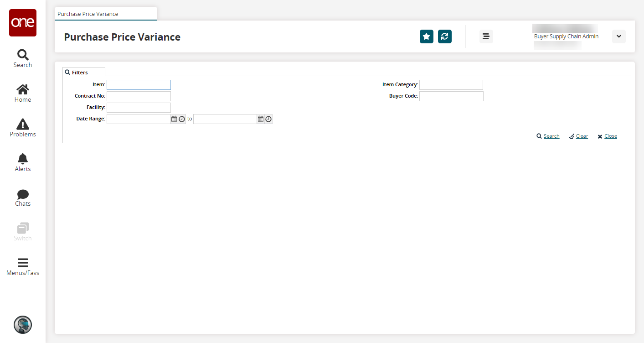Open Menus/Favs hamburger icon
This screenshot has width=644, height=343.
(x=23, y=267)
